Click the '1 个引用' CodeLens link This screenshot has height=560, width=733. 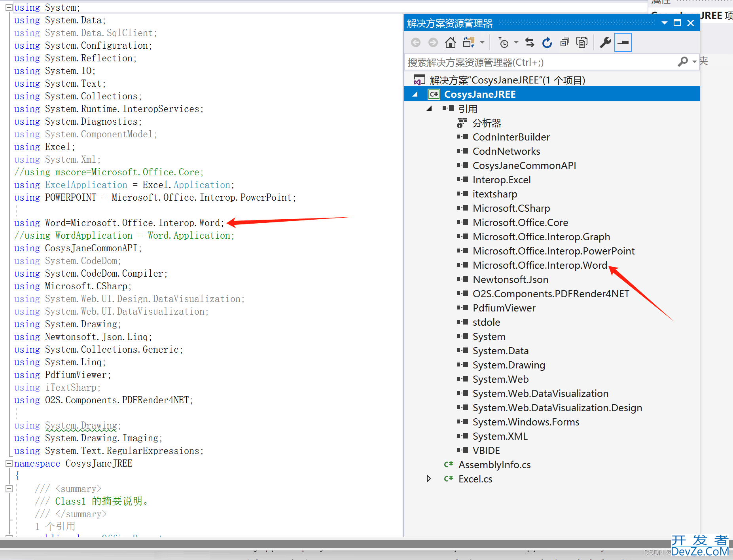pyautogui.click(x=55, y=526)
